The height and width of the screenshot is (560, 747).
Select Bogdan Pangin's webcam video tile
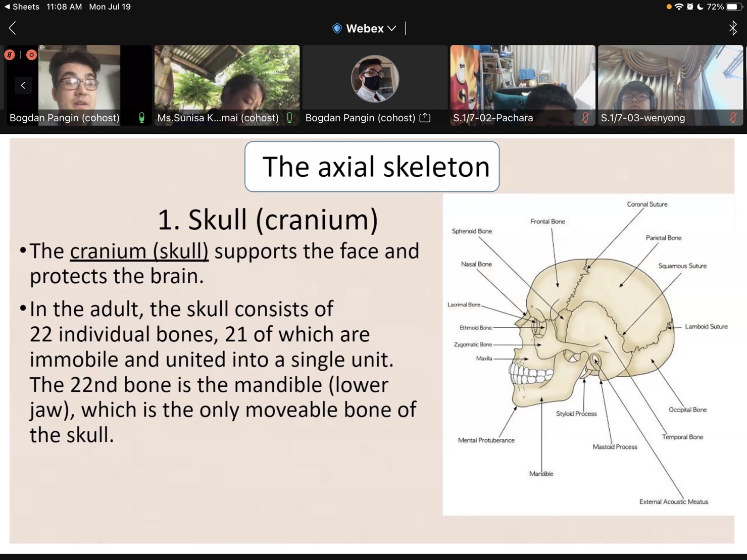pyautogui.click(x=79, y=85)
